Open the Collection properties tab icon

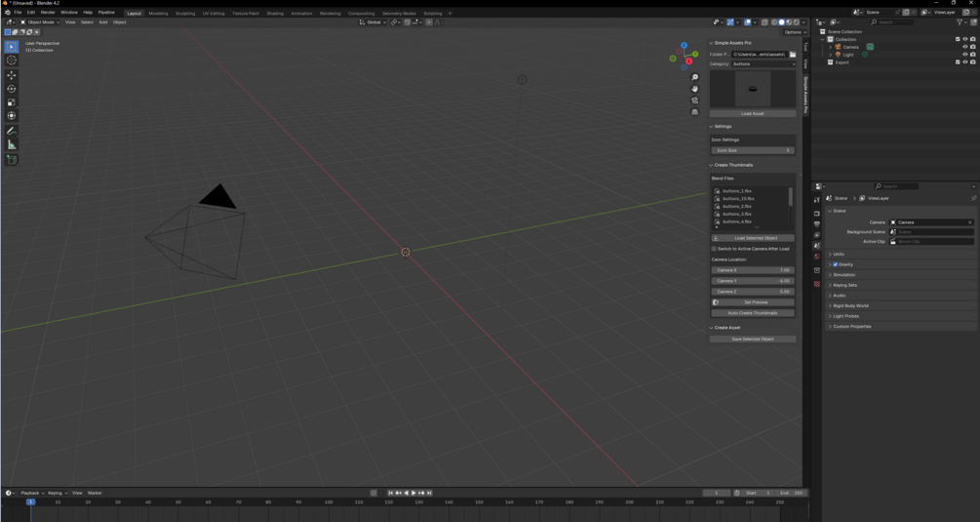click(817, 270)
